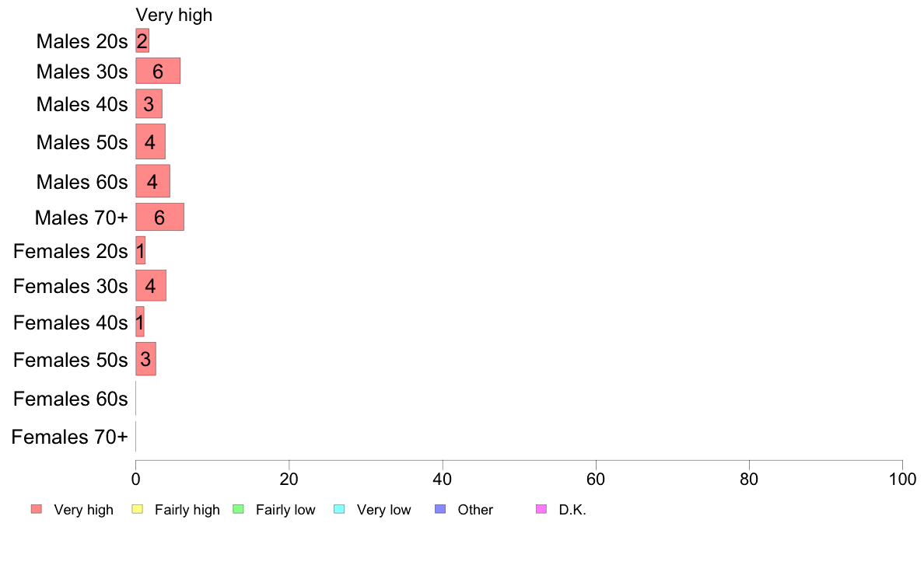Click the red Very high legend swatch
924x572 pixels.
click(37, 509)
